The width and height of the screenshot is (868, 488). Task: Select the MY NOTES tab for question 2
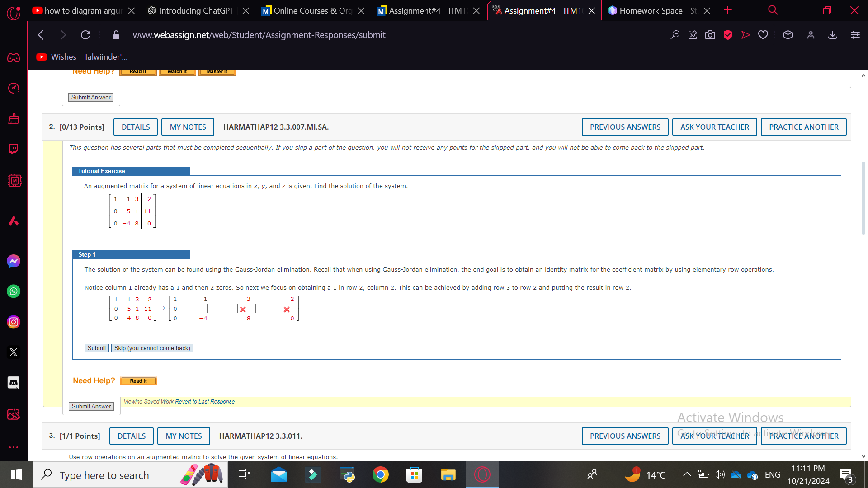tap(187, 127)
